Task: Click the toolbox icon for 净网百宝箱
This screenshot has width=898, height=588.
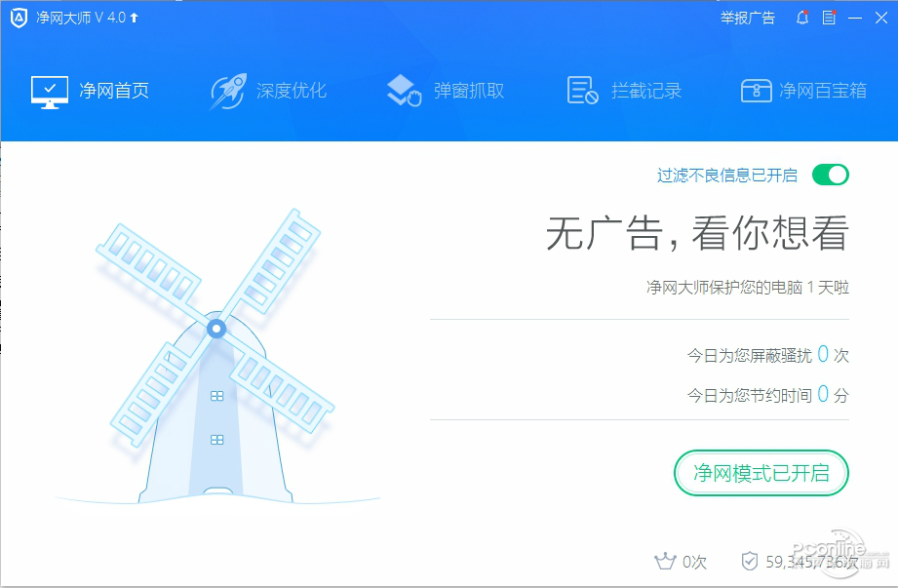Action: (x=756, y=91)
